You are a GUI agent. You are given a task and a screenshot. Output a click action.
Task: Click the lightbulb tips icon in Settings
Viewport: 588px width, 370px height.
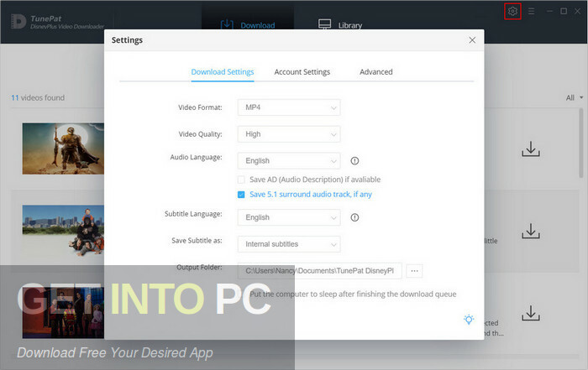pos(469,320)
